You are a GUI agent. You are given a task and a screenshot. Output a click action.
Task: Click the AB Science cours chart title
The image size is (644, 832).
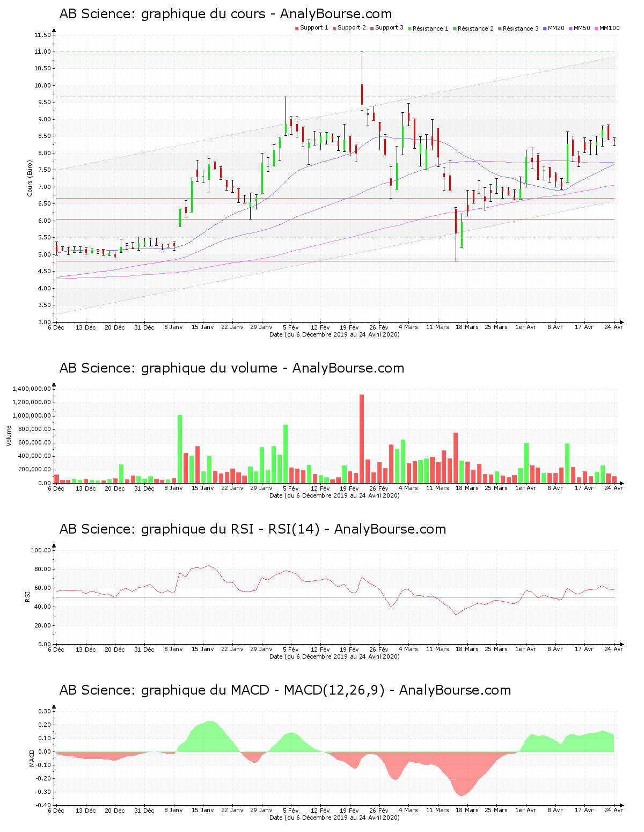tap(225, 13)
